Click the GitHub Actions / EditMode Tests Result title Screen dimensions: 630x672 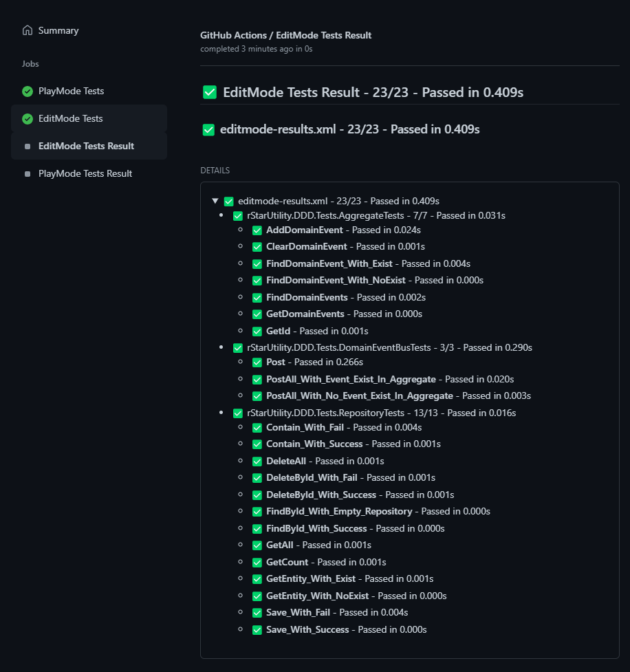coord(286,35)
